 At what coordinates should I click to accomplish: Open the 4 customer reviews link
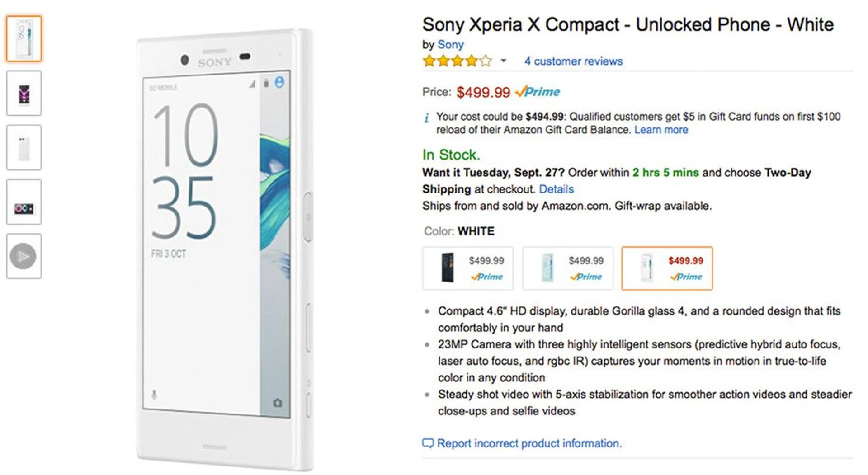pyautogui.click(x=573, y=61)
